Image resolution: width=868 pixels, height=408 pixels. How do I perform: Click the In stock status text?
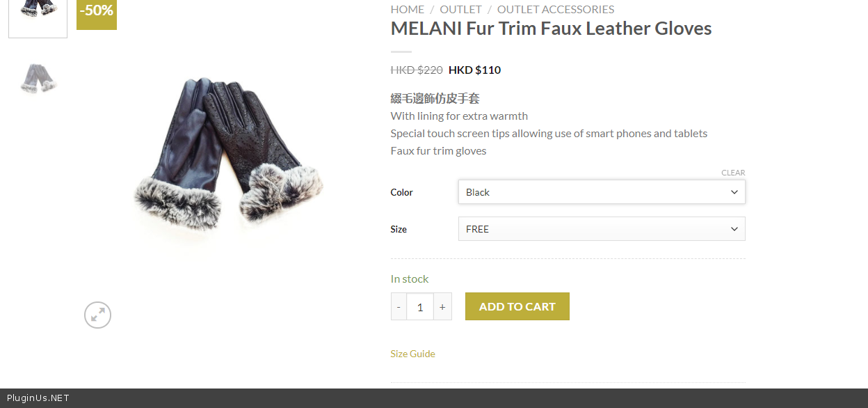410,278
